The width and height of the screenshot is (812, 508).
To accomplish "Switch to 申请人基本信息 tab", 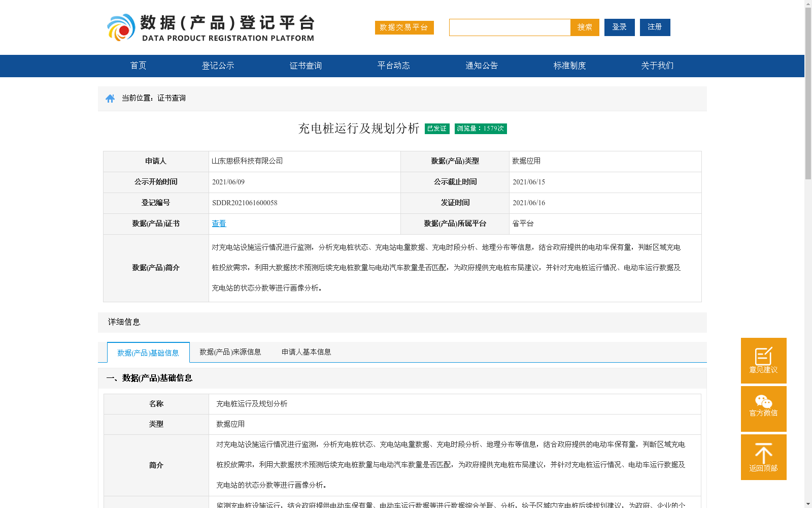I will (306, 352).
